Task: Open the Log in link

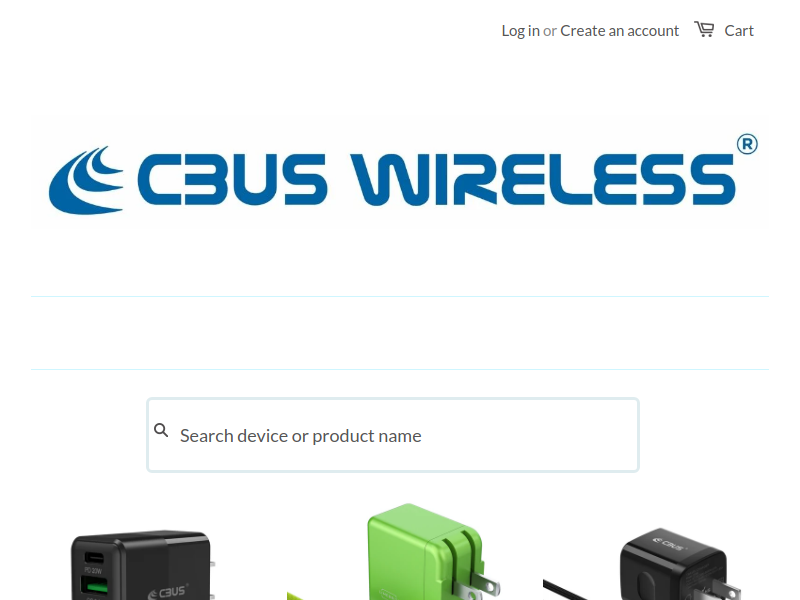Action: click(520, 31)
